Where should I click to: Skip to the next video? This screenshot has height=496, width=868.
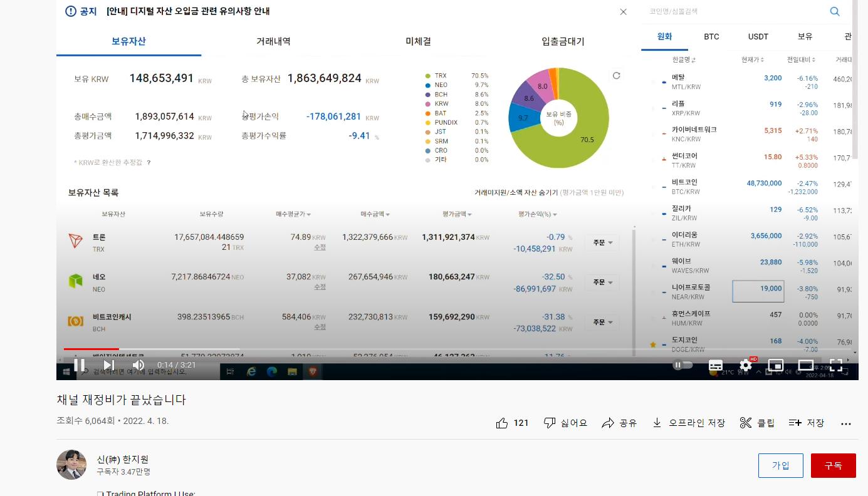point(108,365)
